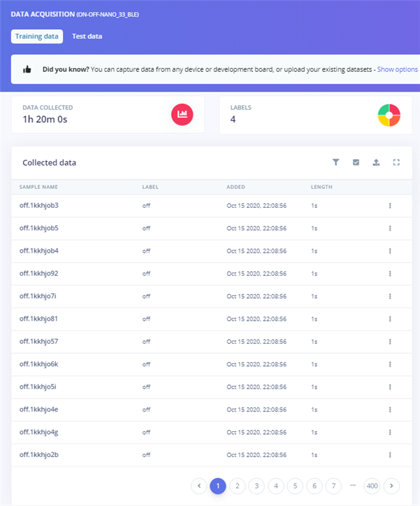This screenshot has width=420, height=506.
Task: Go to page 2 of samples
Action: (x=237, y=486)
